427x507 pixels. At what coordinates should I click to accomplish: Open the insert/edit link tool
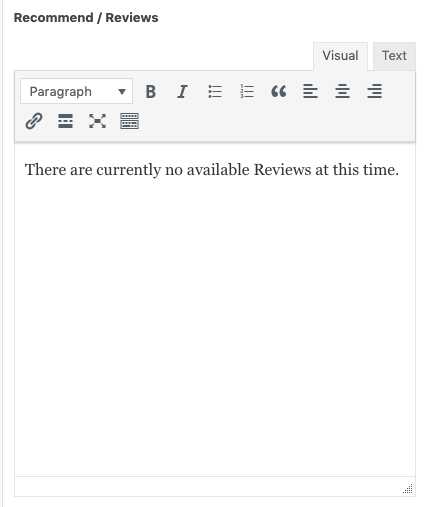coord(34,121)
